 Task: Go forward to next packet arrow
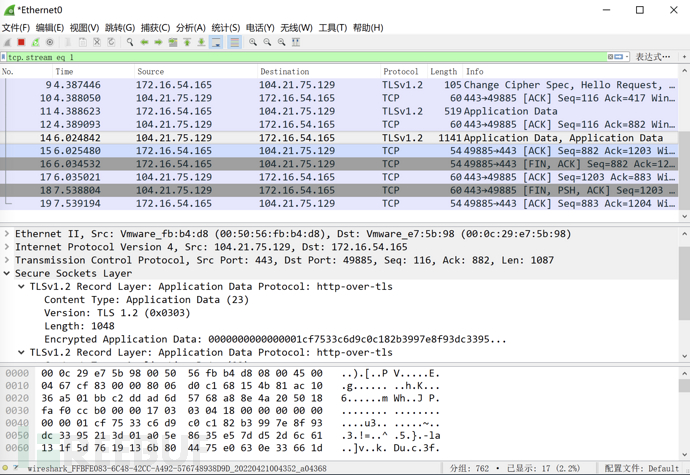tap(158, 42)
